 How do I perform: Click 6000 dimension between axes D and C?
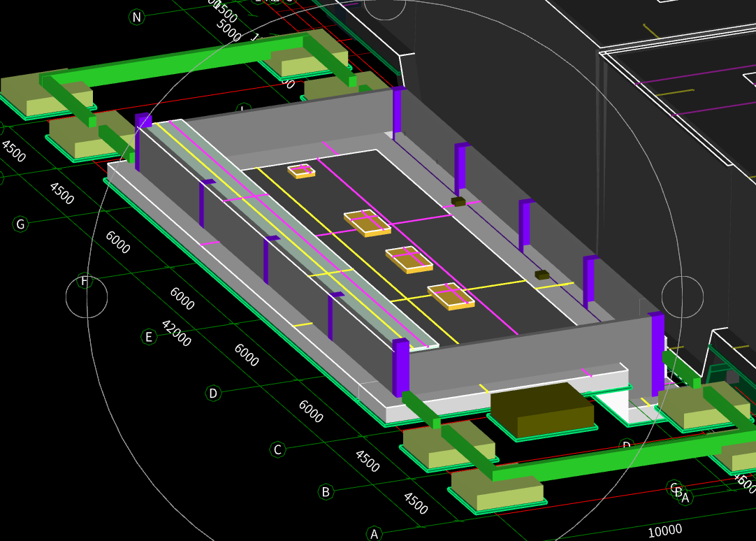tap(310, 411)
